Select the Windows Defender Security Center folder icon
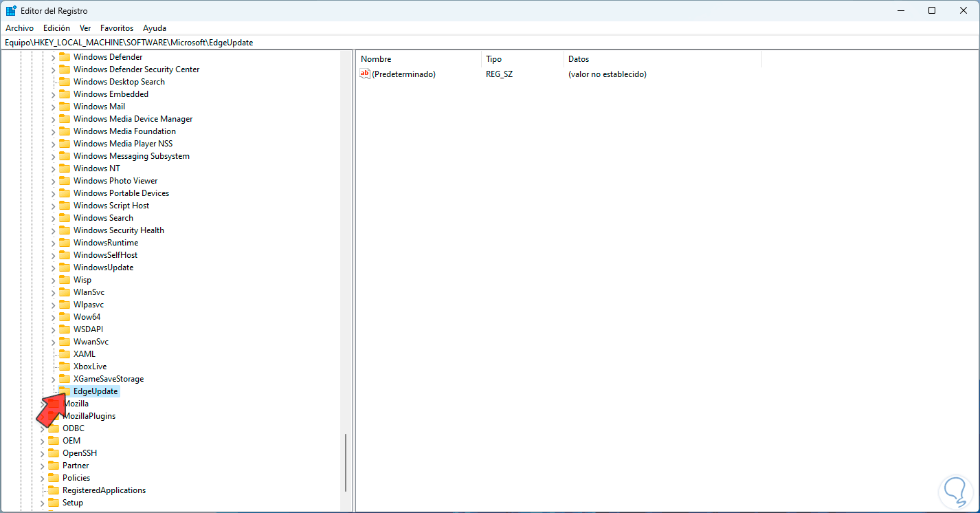The height and width of the screenshot is (513, 980). [x=65, y=69]
